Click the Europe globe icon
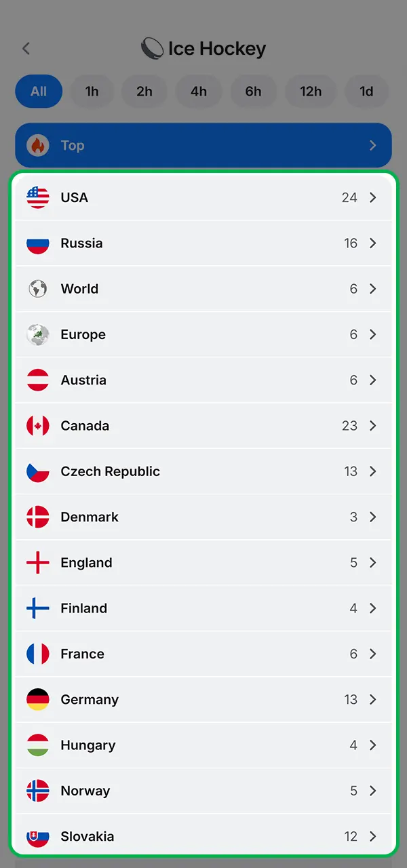 (x=38, y=334)
